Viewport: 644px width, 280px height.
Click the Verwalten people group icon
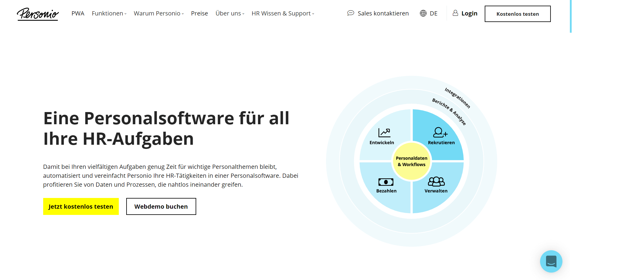436,181
